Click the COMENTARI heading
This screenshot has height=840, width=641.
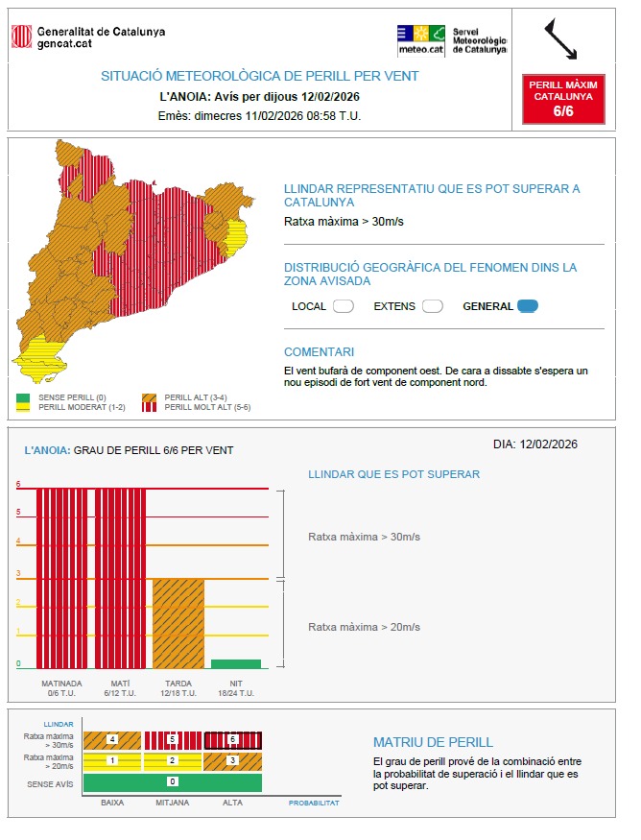320,352
